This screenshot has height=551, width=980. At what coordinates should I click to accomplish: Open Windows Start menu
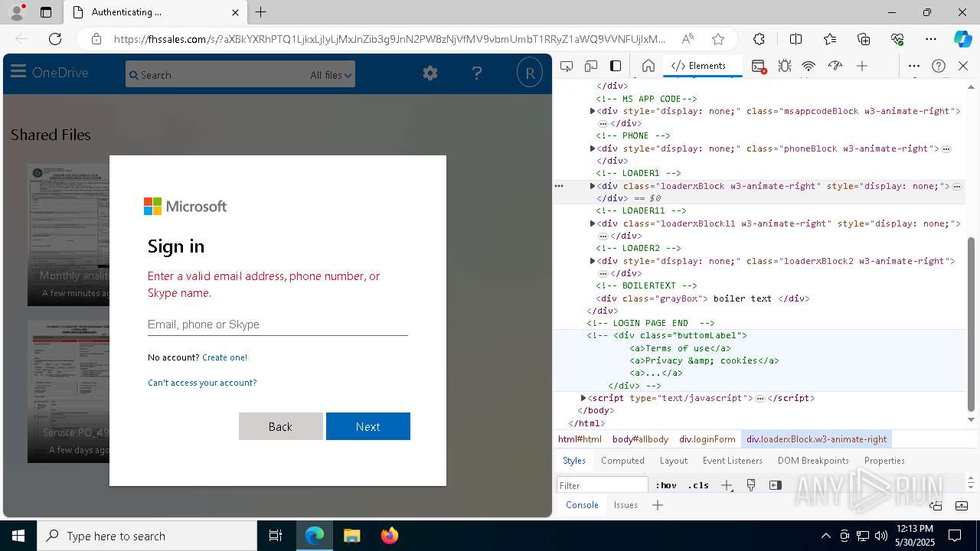pyautogui.click(x=18, y=536)
